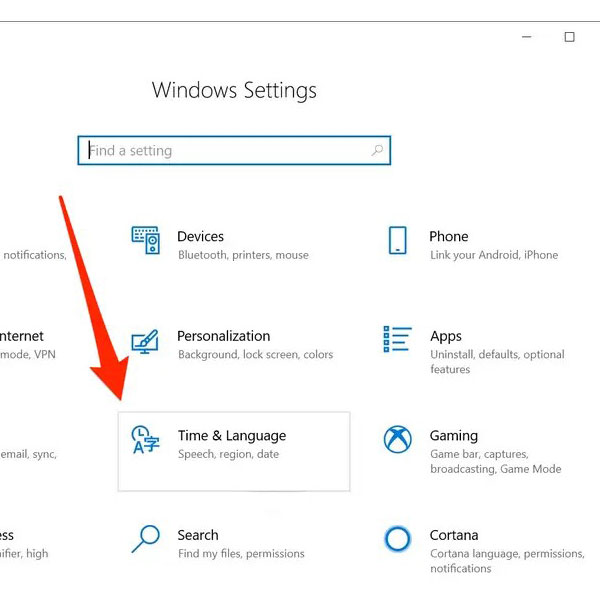Select the Phone category title
Viewport: 600px width, 600px height.
(448, 236)
